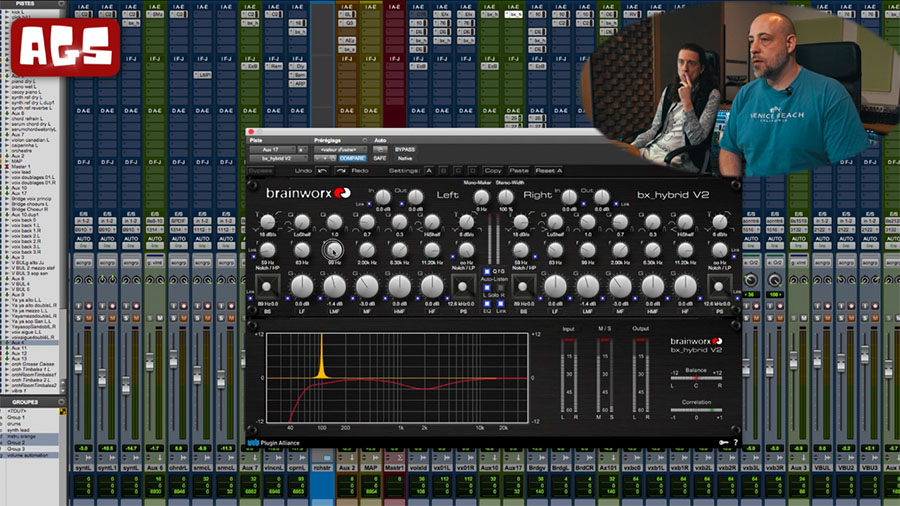
Task: Click the Right LMF gain knob
Action: (x=588, y=286)
